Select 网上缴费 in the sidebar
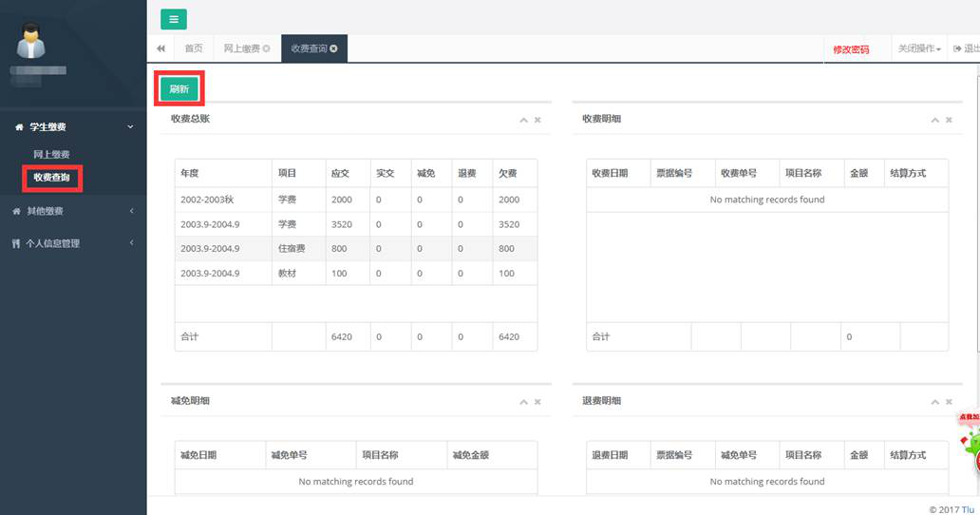 point(51,154)
